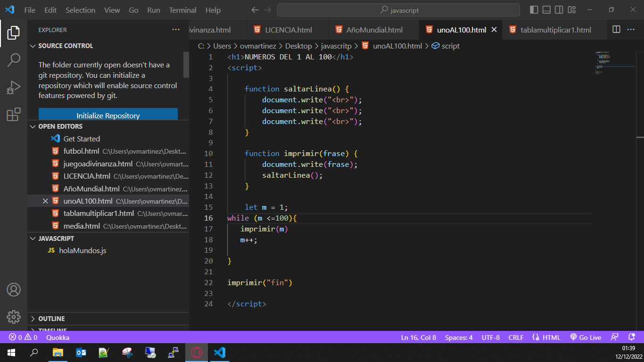The height and width of the screenshot is (362, 644).
Task: Open futbol.html in Open Editors
Action: 108,151
